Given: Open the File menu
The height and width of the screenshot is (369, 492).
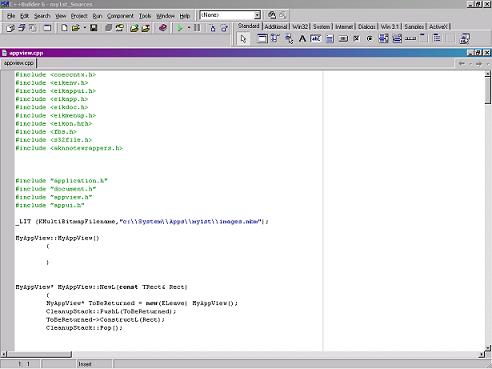Looking at the screenshot, I should (11, 16).
